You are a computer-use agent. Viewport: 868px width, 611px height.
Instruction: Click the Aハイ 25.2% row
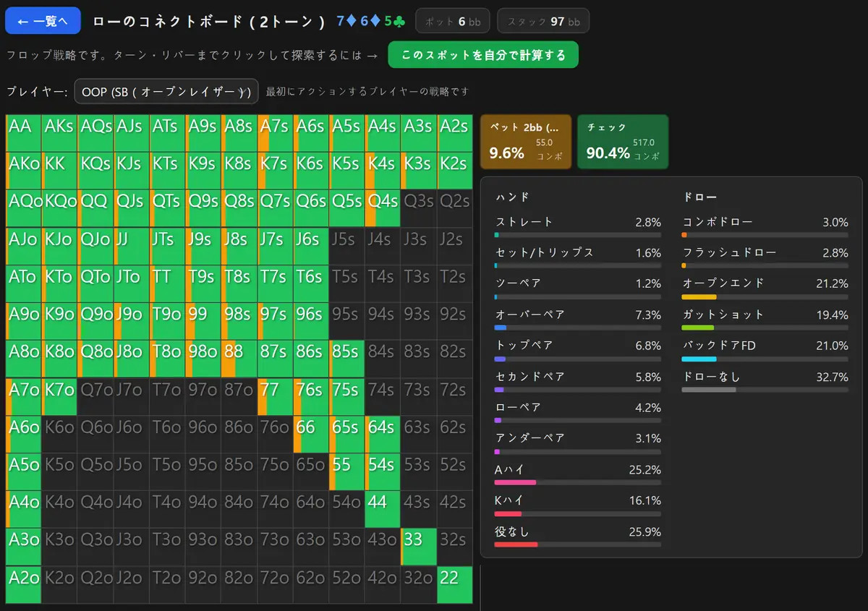pos(578,475)
